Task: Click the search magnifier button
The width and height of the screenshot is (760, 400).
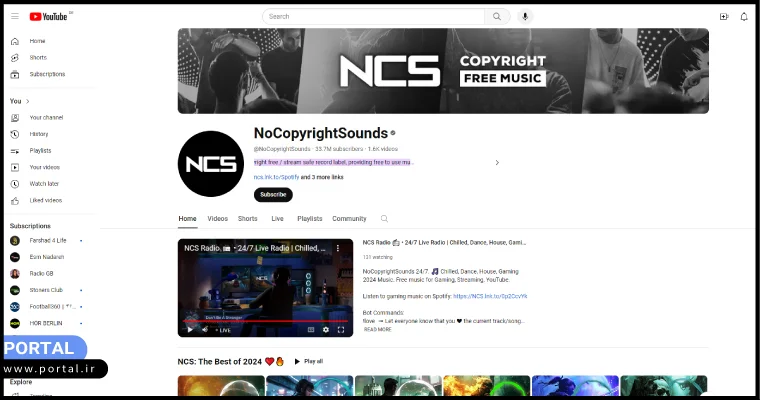Action: 497,16
